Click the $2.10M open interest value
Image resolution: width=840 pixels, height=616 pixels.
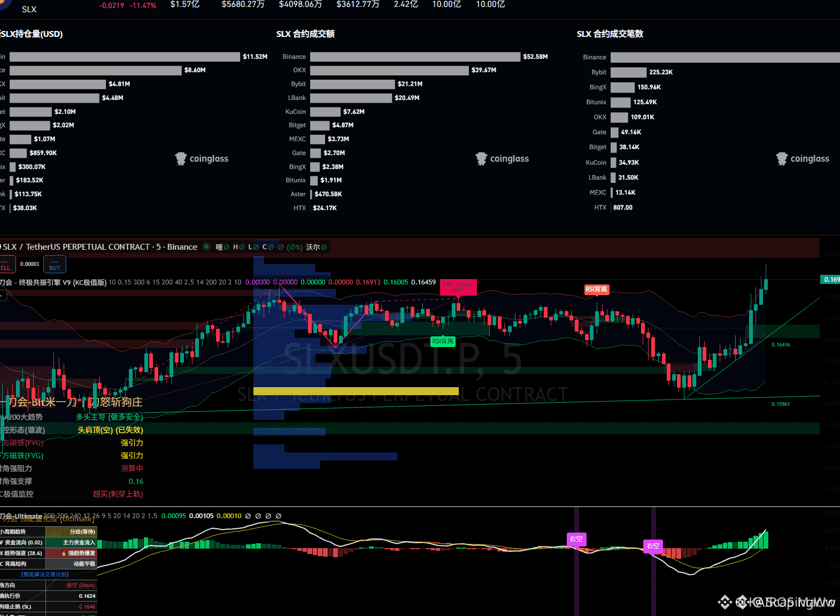click(x=65, y=112)
